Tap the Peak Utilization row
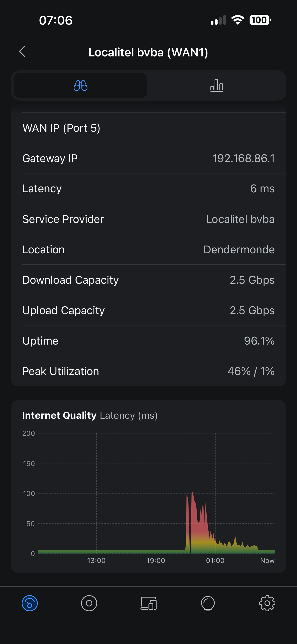 tap(148, 371)
